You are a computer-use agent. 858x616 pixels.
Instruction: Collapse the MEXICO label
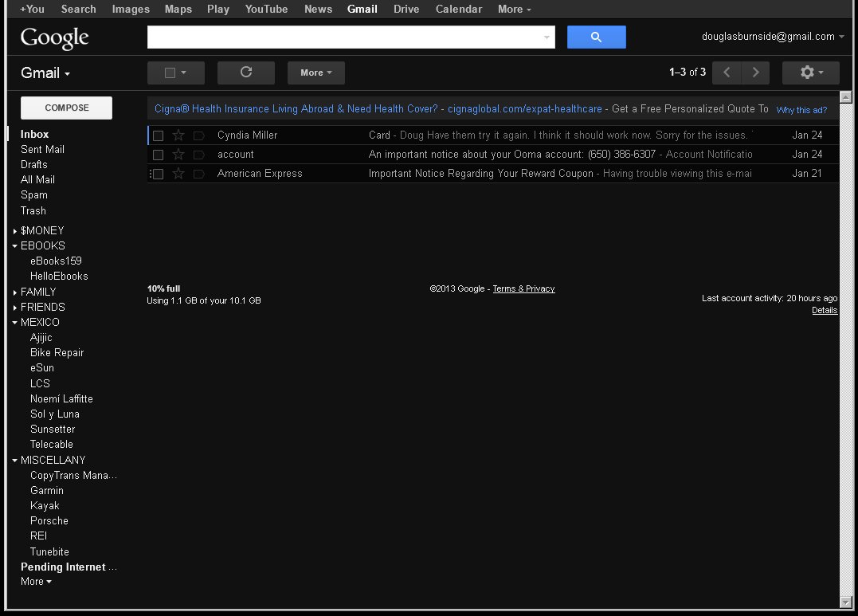15,323
